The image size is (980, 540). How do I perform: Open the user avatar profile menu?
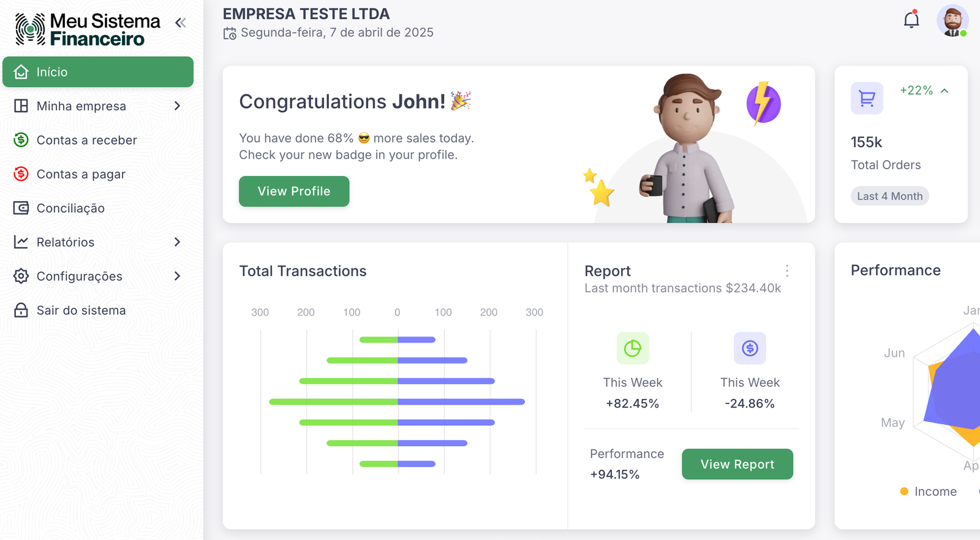pos(952,21)
